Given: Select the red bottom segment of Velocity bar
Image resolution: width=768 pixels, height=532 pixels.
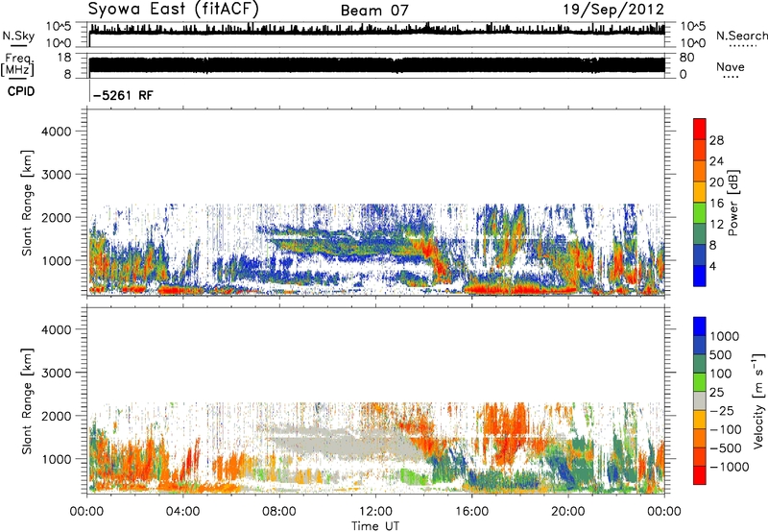Looking at the screenshot, I should pyautogui.click(x=700, y=474).
